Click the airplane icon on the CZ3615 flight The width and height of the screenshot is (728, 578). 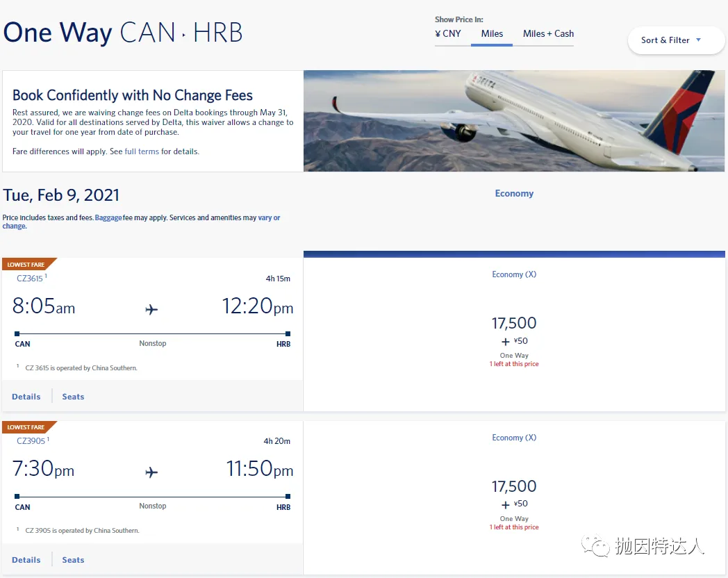[151, 309]
